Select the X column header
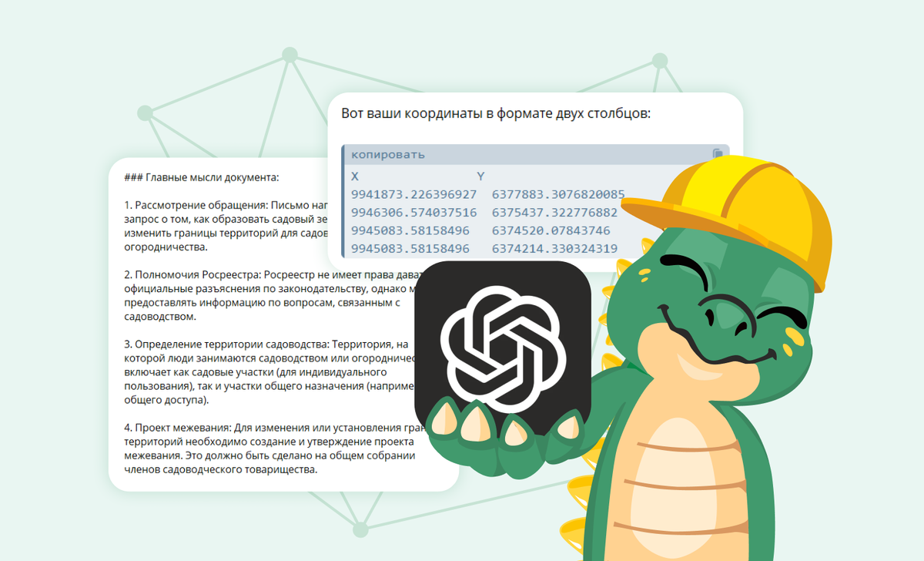The width and height of the screenshot is (924, 561). coord(355,176)
